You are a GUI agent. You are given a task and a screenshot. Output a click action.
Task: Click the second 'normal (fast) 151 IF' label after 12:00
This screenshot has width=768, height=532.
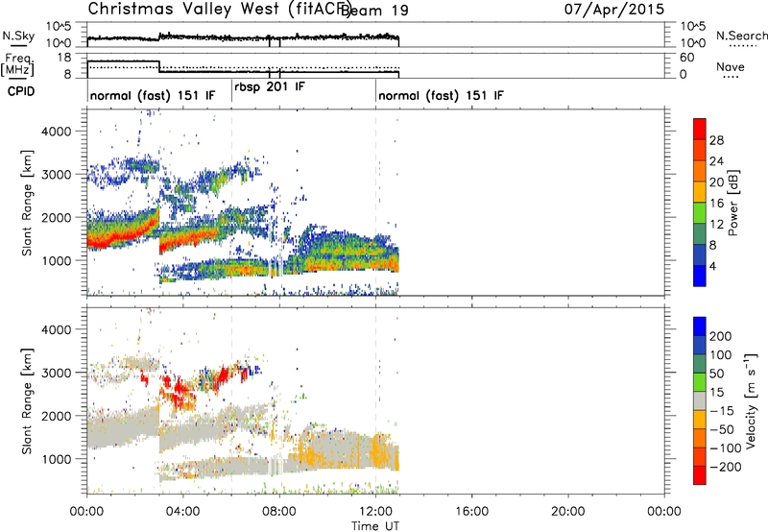[441, 95]
